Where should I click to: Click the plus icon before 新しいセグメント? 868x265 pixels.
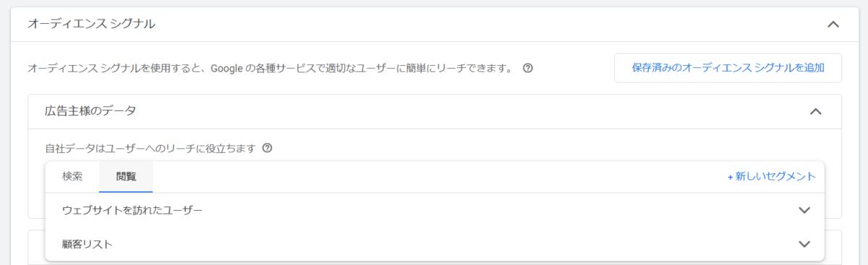[x=731, y=177]
